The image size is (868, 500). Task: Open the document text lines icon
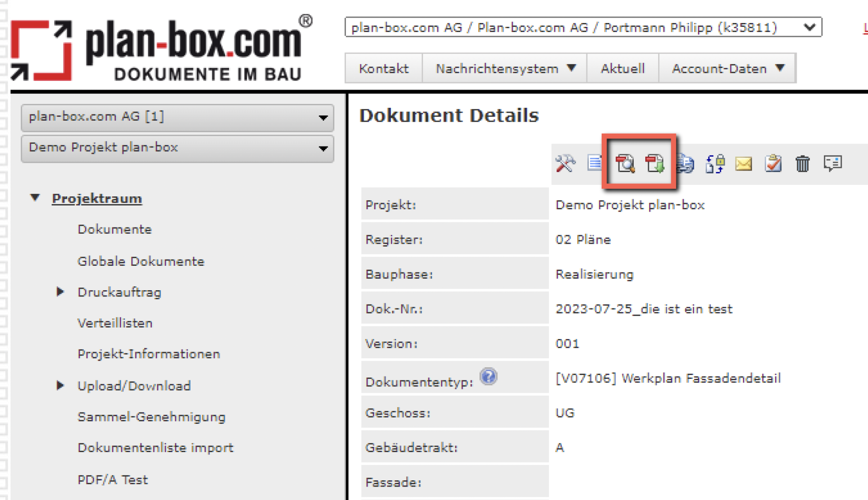point(594,163)
